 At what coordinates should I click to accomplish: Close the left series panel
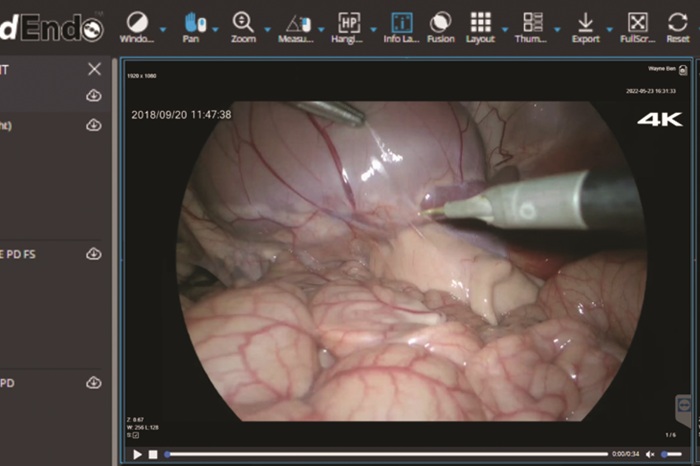[94, 69]
